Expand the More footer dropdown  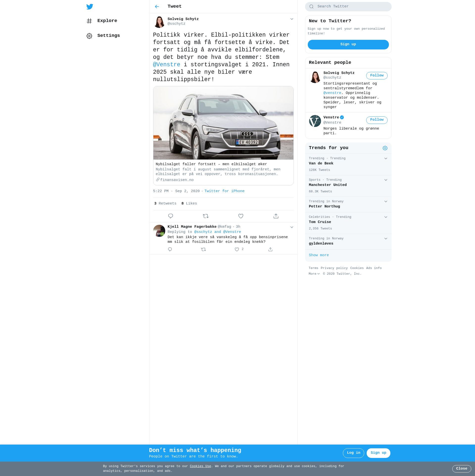314,274
